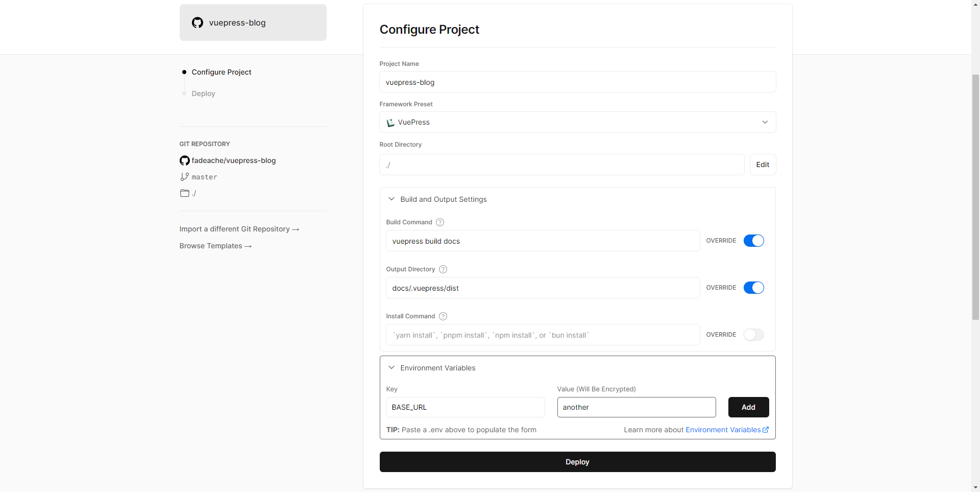Click the Root Directory field
Screen dimensions: 980x492
click(562, 165)
